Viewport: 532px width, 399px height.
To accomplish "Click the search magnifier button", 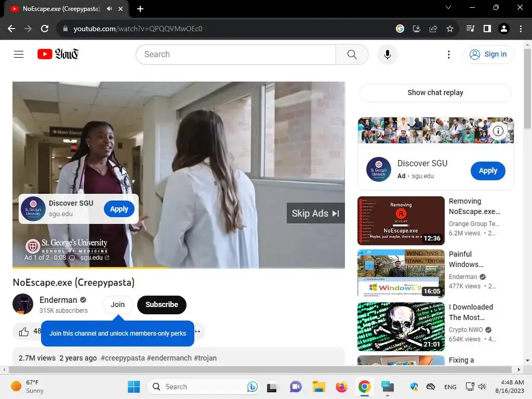I will pos(352,54).
